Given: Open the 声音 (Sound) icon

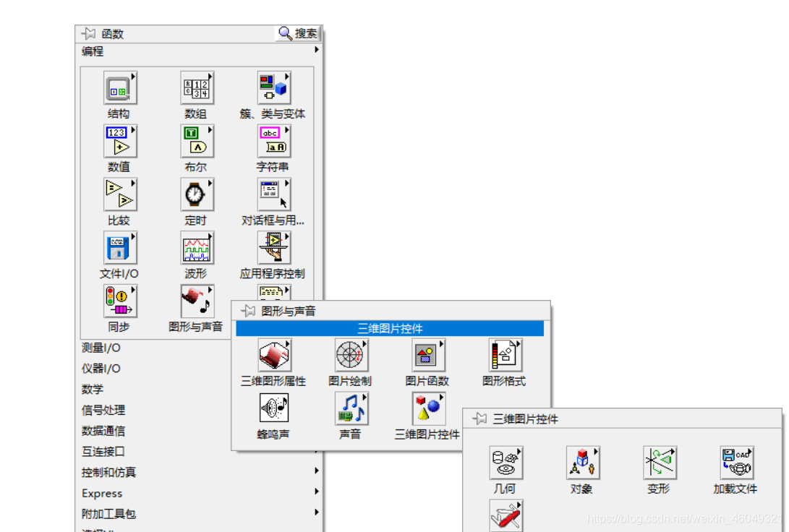Looking at the screenshot, I should [351, 408].
